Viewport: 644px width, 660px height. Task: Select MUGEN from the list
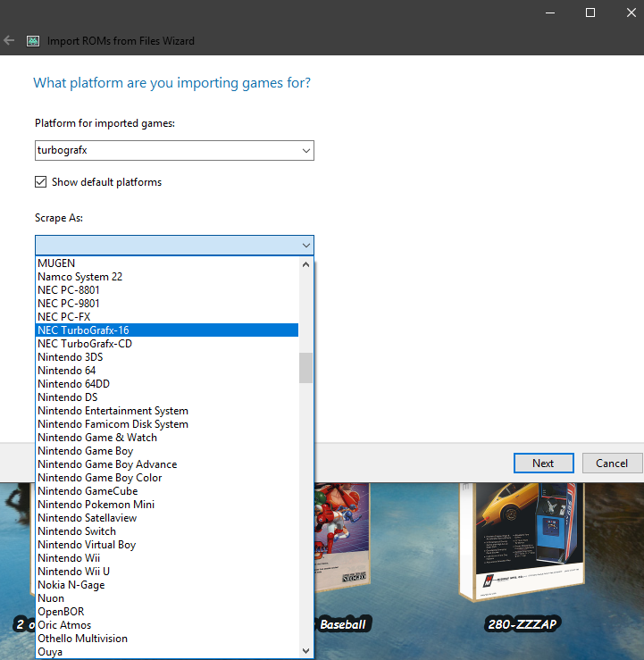[168, 263]
